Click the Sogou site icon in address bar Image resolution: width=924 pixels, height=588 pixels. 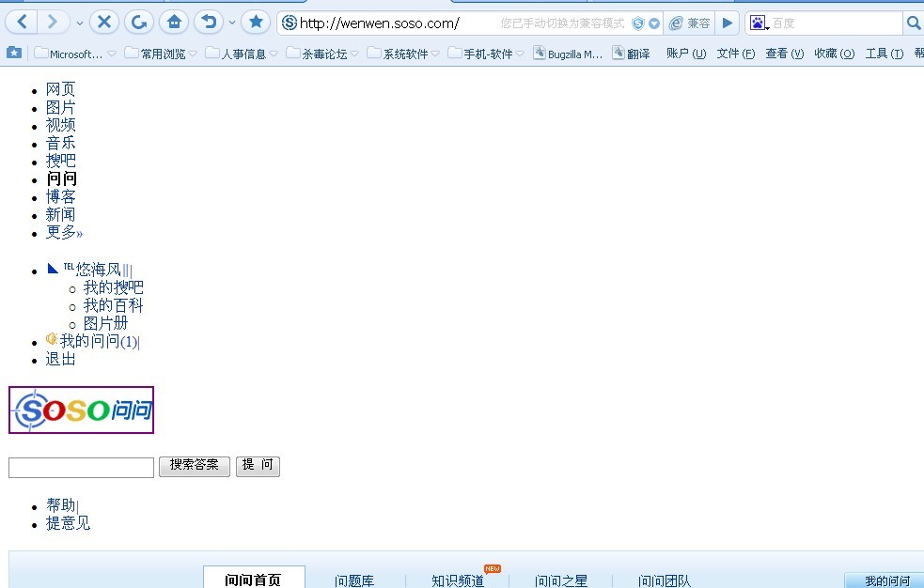point(289,23)
